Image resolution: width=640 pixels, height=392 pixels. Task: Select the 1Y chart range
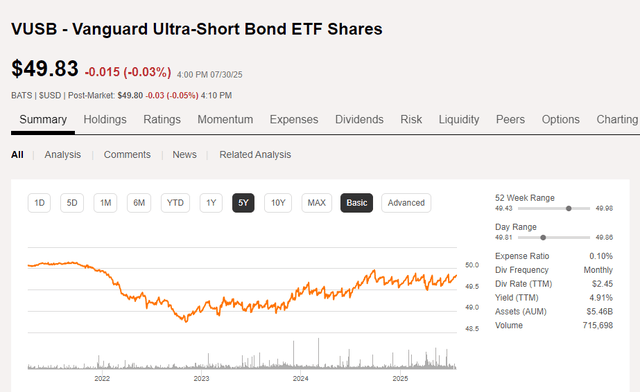pos(211,203)
